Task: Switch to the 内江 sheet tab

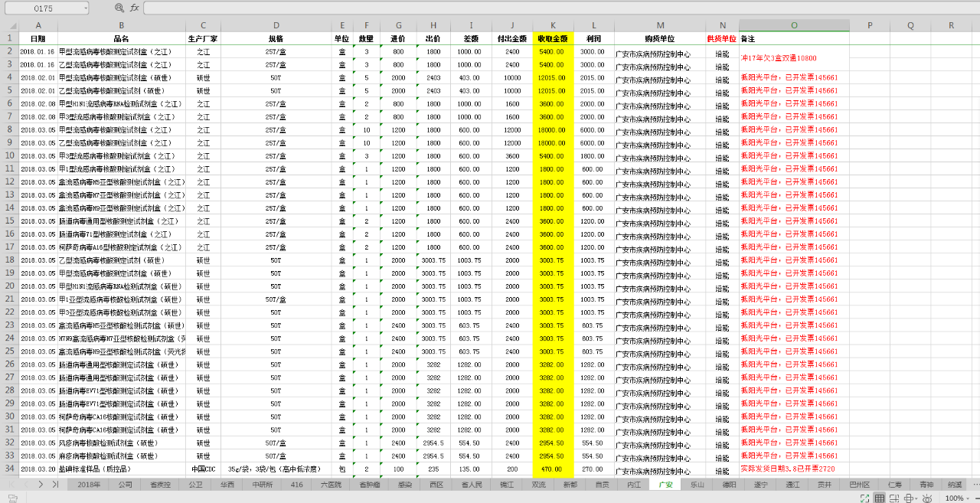Action: coord(634,485)
